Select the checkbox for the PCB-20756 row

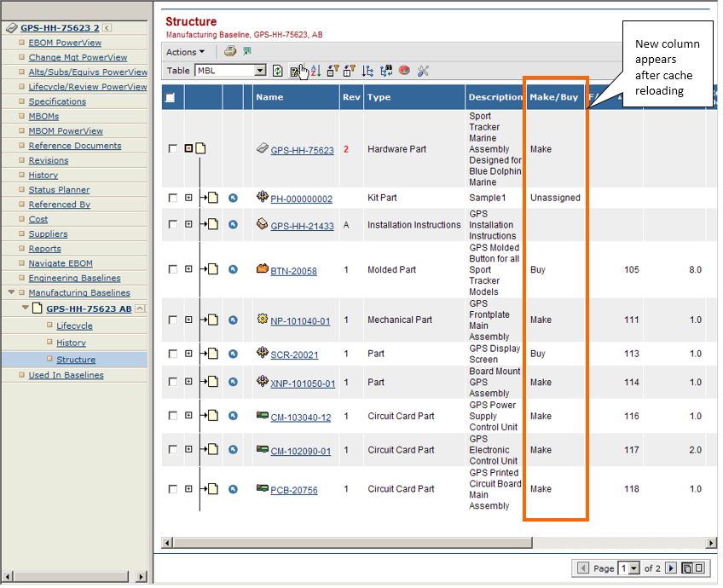173,489
